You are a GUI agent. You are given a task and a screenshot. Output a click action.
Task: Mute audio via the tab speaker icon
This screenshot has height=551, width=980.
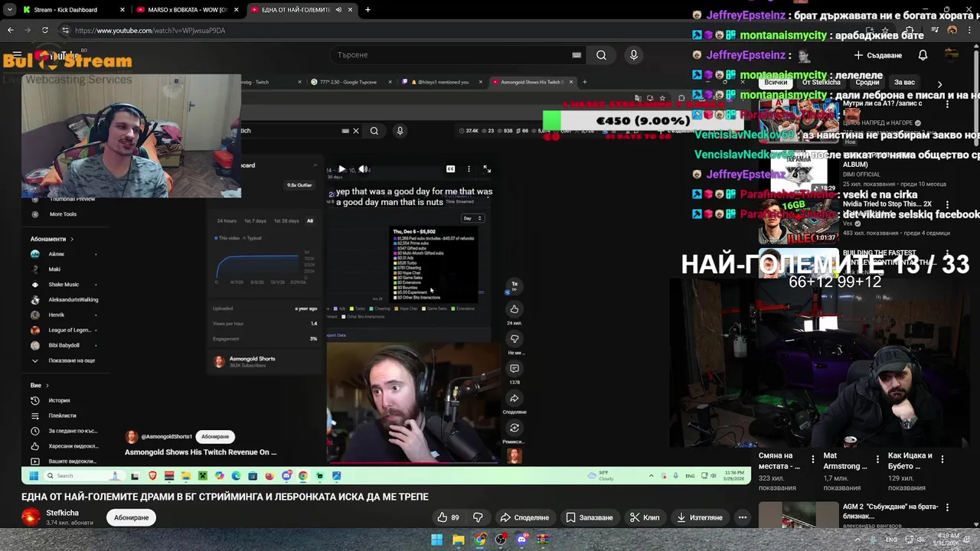[338, 10]
